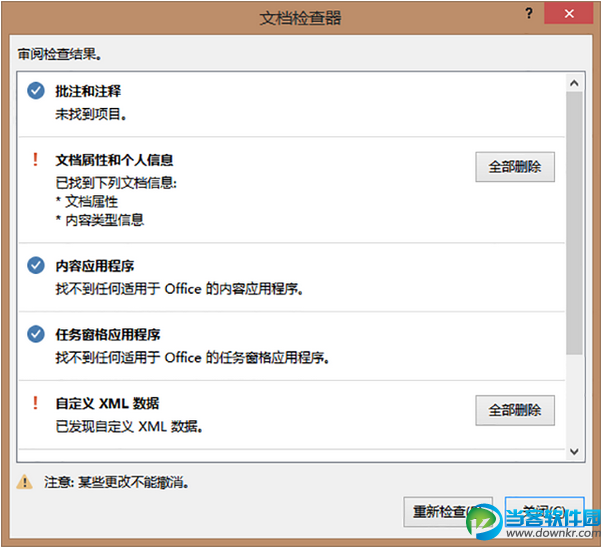The height and width of the screenshot is (547, 602).
Task: Click the scrollbar down arrow in results list
Action: click(574, 451)
